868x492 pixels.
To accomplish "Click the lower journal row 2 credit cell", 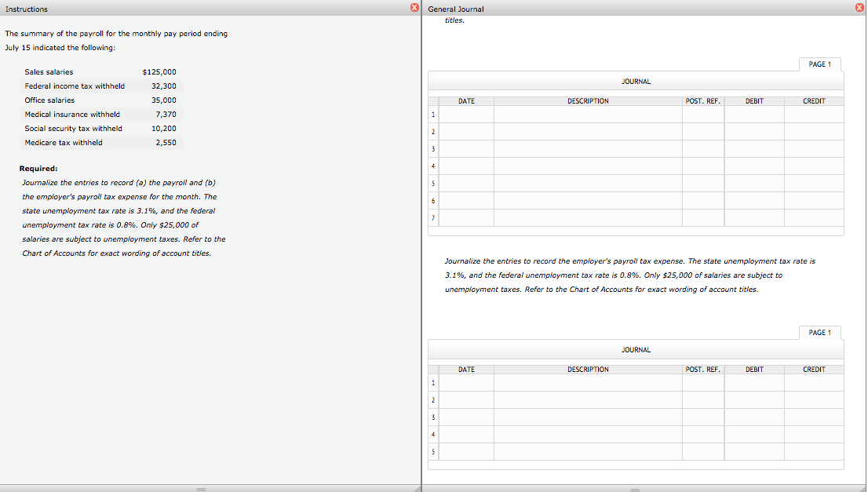I will (x=814, y=400).
